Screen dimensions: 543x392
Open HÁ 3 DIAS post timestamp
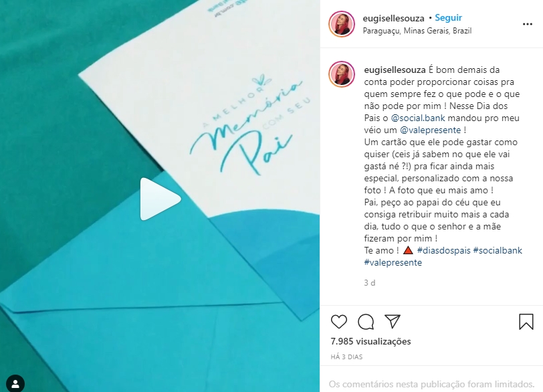pyautogui.click(x=346, y=357)
